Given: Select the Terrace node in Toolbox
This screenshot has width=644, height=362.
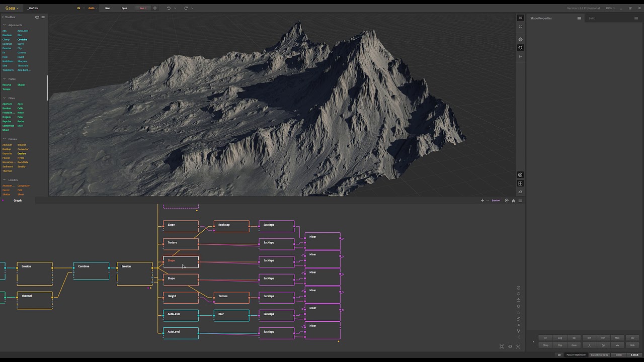Looking at the screenshot, I should pos(6,89).
